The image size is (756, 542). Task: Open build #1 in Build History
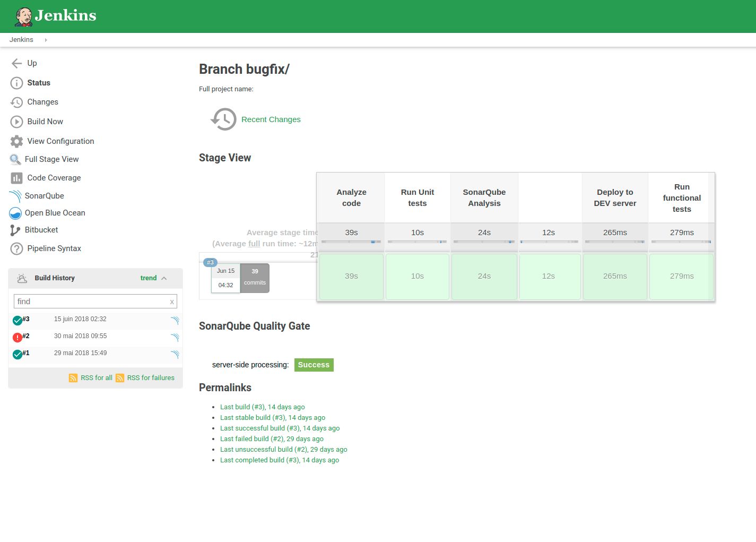(x=26, y=353)
